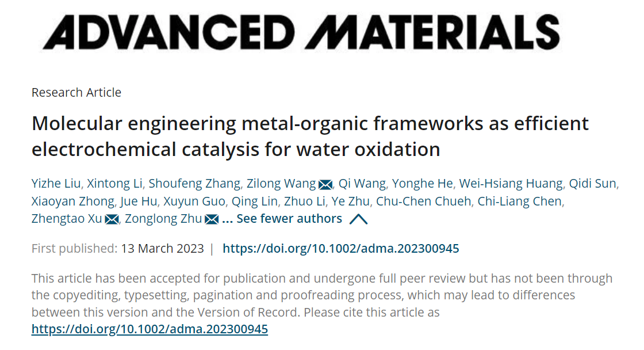Open author Zhengtao Xu's name link
Screen dimensions: 644x350
point(67,219)
